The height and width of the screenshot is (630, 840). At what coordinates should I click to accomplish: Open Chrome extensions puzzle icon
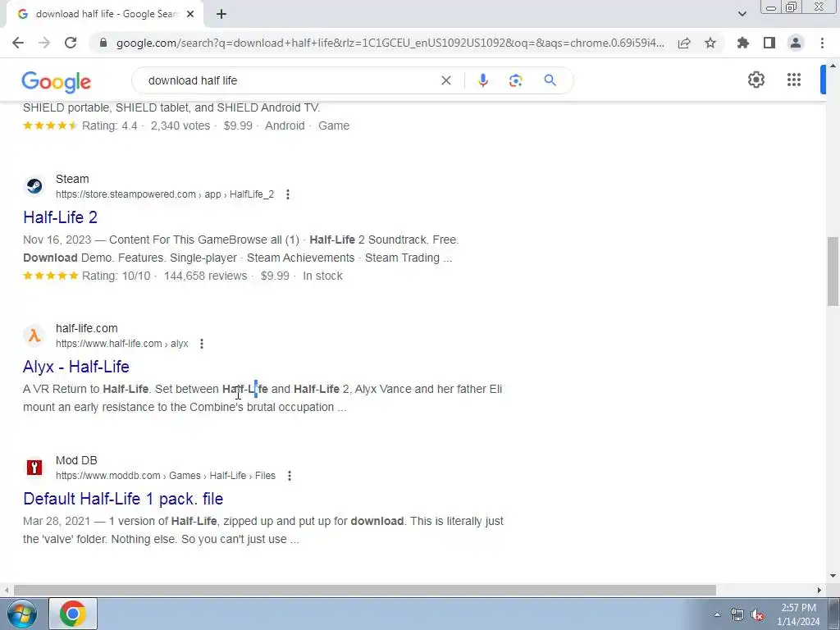point(743,43)
